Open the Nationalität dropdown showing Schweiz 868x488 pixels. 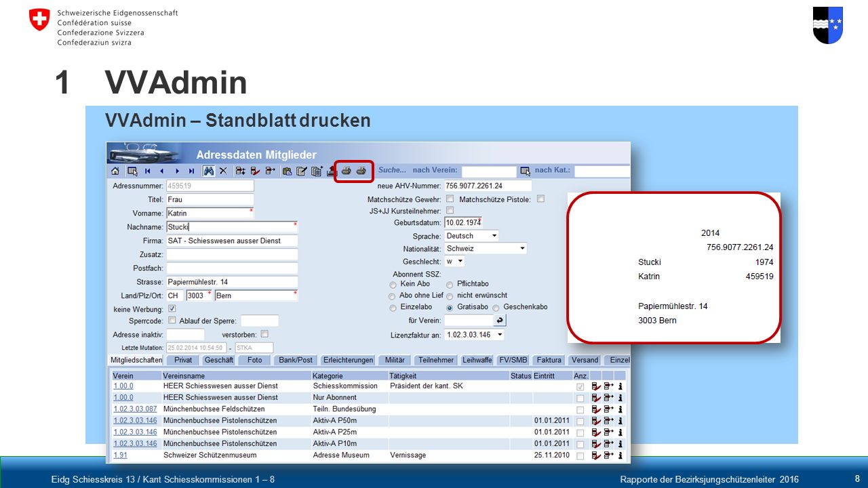(x=486, y=249)
